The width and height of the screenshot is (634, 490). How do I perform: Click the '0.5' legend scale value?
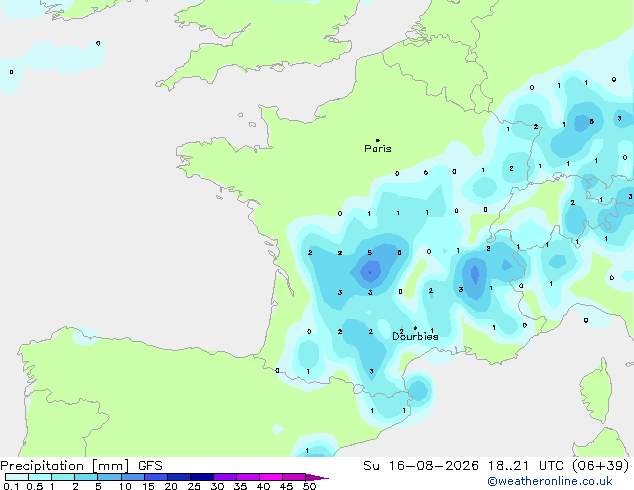click(34, 486)
